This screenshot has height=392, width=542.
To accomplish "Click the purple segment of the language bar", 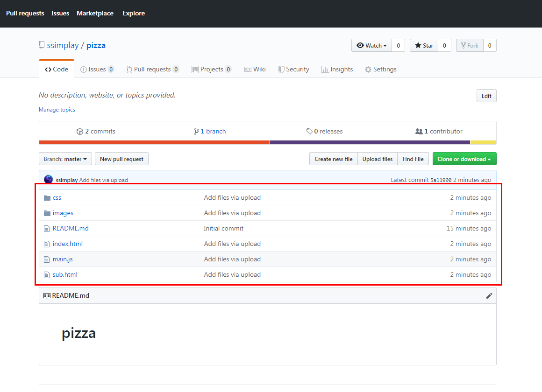I will [370, 142].
